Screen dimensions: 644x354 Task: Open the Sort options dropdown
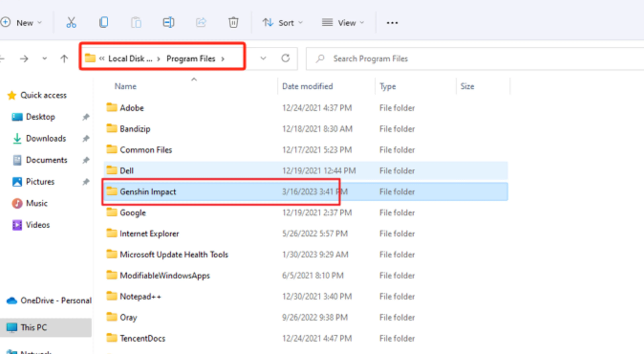coord(283,23)
